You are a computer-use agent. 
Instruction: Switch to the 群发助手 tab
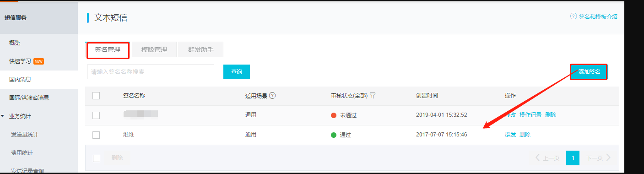tap(201, 50)
